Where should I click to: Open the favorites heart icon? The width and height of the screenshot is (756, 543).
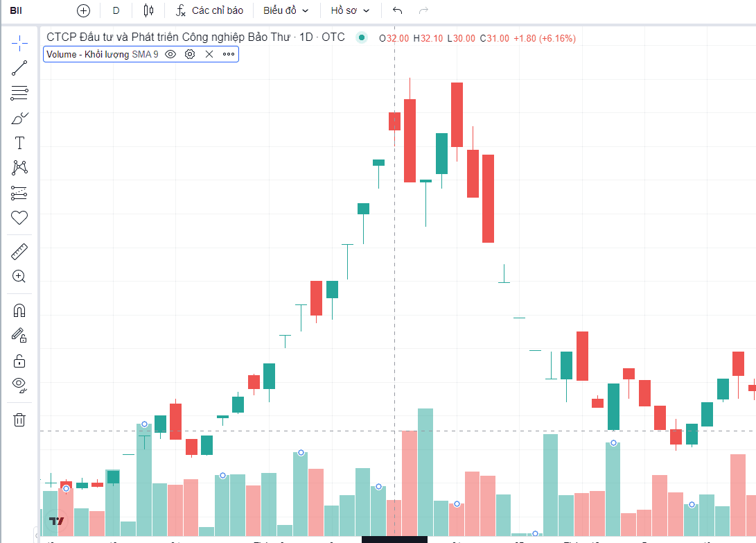(19, 218)
